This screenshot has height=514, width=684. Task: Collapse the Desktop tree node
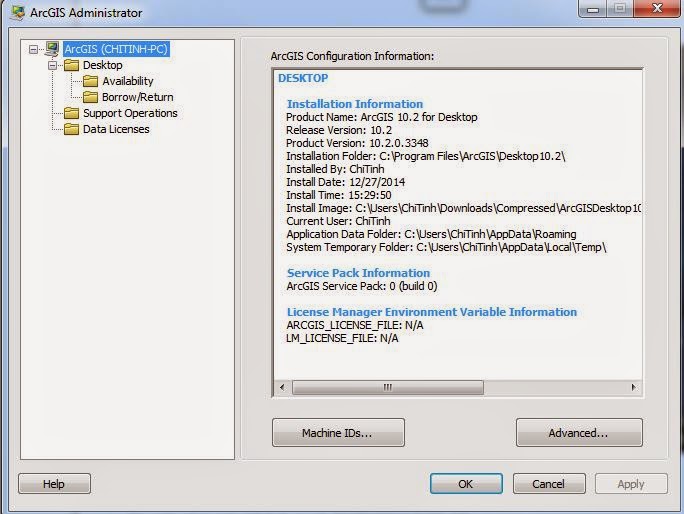coord(53,65)
